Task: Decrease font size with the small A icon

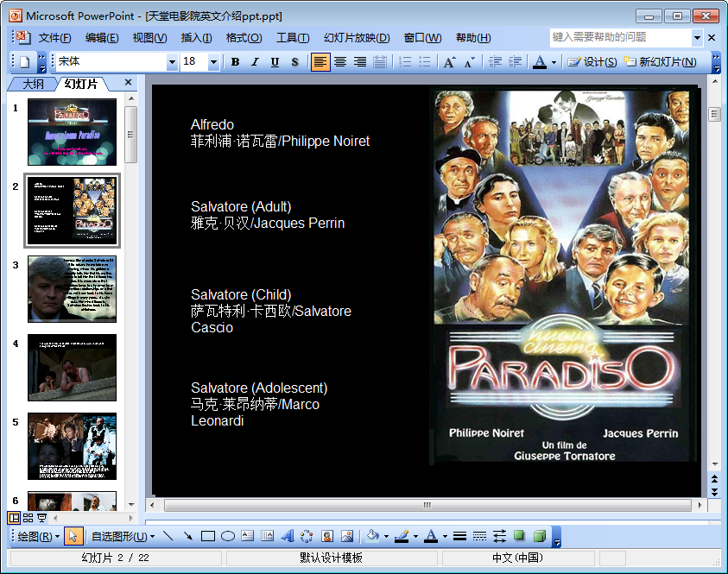Action: (470, 61)
